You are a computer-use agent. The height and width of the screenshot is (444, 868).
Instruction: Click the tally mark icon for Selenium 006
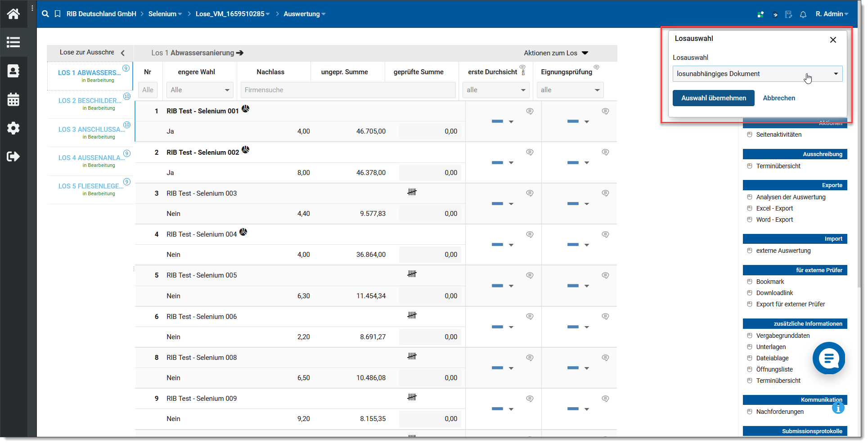point(412,315)
